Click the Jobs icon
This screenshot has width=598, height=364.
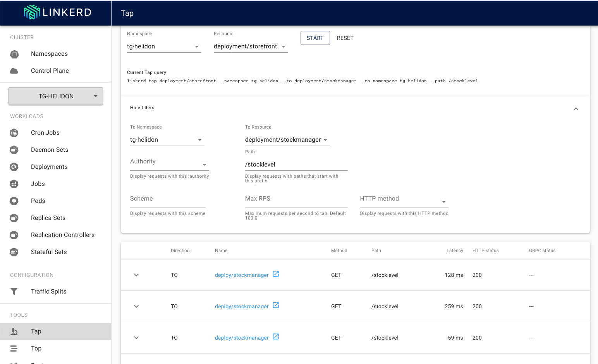14,184
